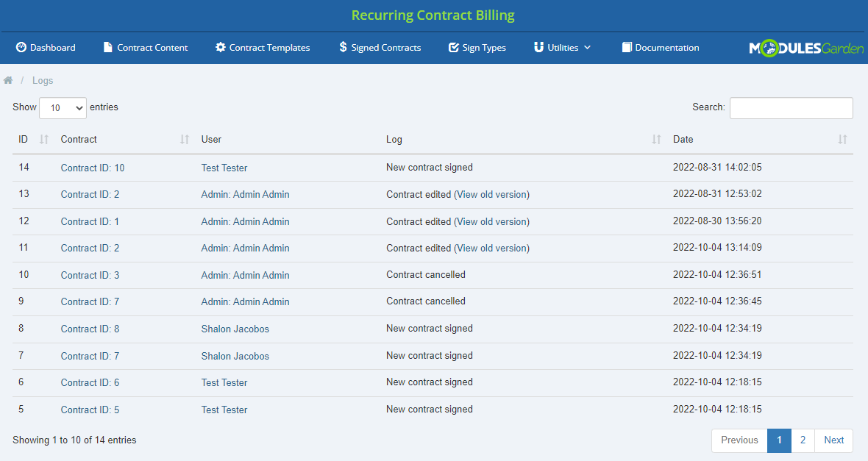Click New contract signed text in row 8
868x461 pixels.
pyautogui.click(x=430, y=328)
